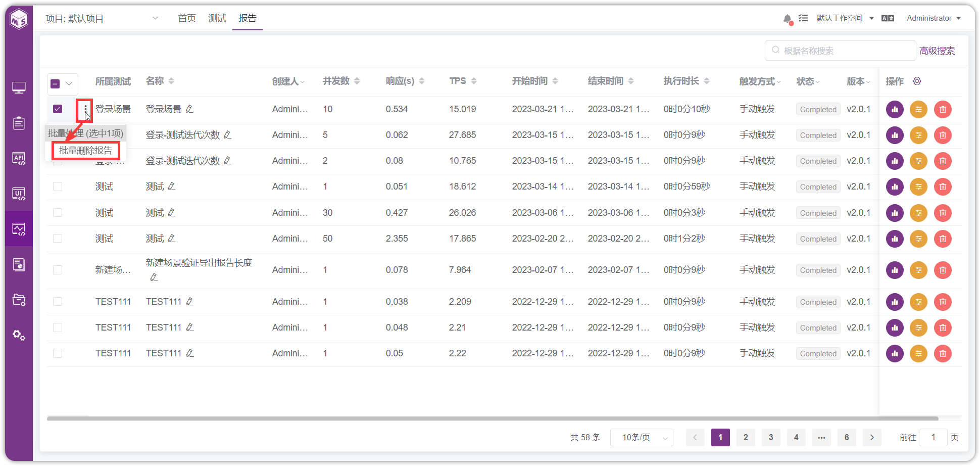Open the 默认工作空间 workspace dropdown

(x=845, y=18)
